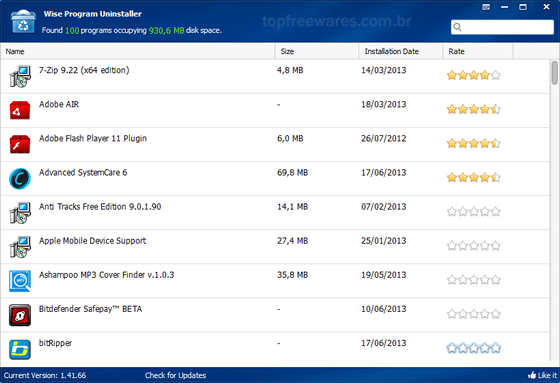Screen dimensions: 560x383
Task: Click the Anti Tracks Free Edition icon
Action: (x=20, y=213)
